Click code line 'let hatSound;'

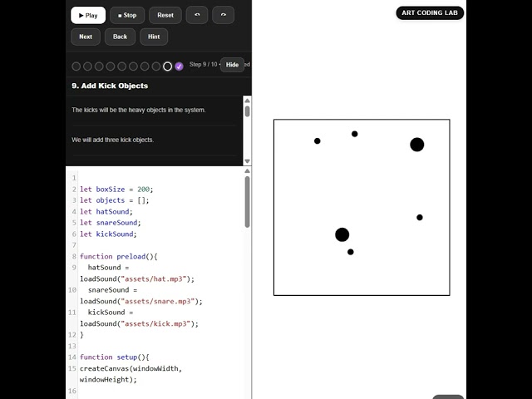(106, 212)
